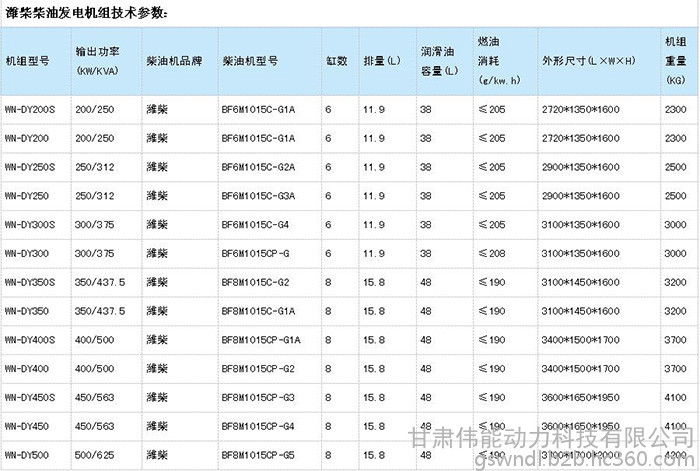This screenshot has width=700, height=471.
Task: Select engine model BF6M1015C-G3A
Action: (258, 196)
